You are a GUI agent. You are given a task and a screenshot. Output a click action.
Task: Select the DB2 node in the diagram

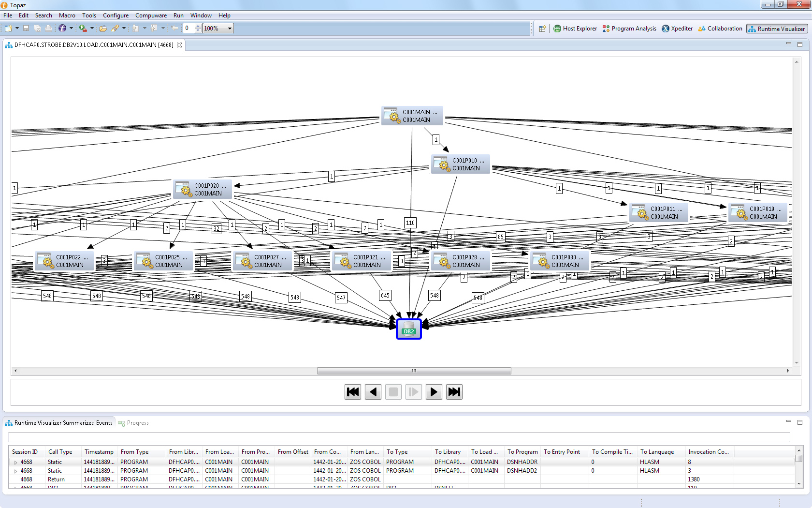(408, 329)
